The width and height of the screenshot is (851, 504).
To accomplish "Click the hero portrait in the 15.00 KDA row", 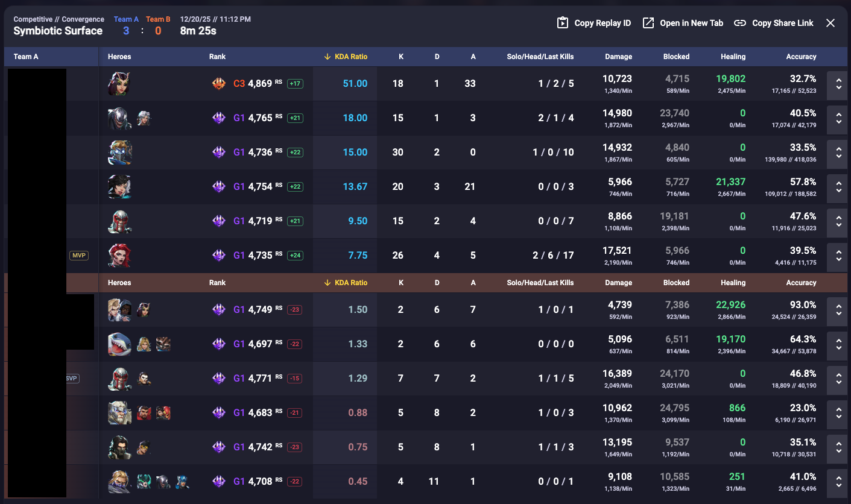I will pyautogui.click(x=119, y=153).
